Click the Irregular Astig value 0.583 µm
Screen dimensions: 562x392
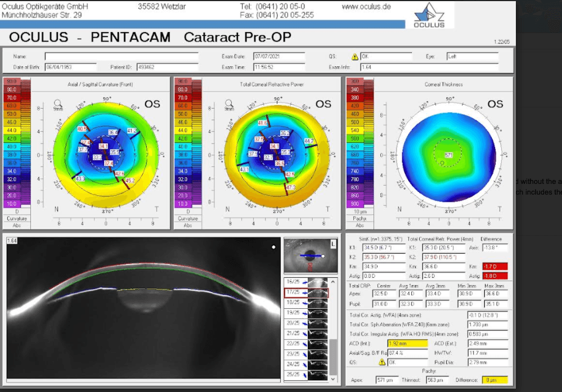(488, 334)
